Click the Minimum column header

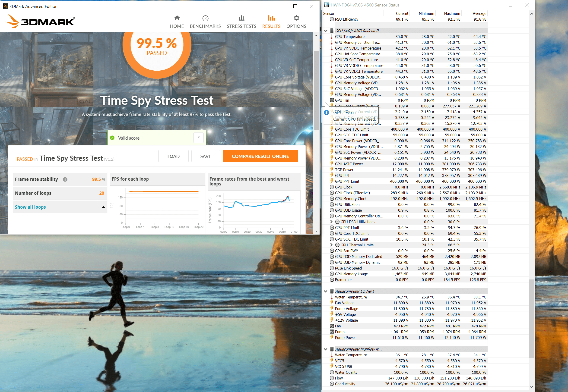pyautogui.click(x=422, y=13)
